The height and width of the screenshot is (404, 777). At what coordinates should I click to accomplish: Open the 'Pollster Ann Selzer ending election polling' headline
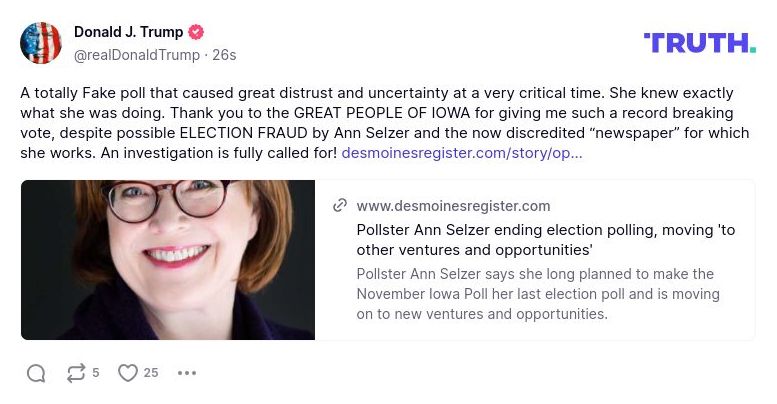point(545,239)
